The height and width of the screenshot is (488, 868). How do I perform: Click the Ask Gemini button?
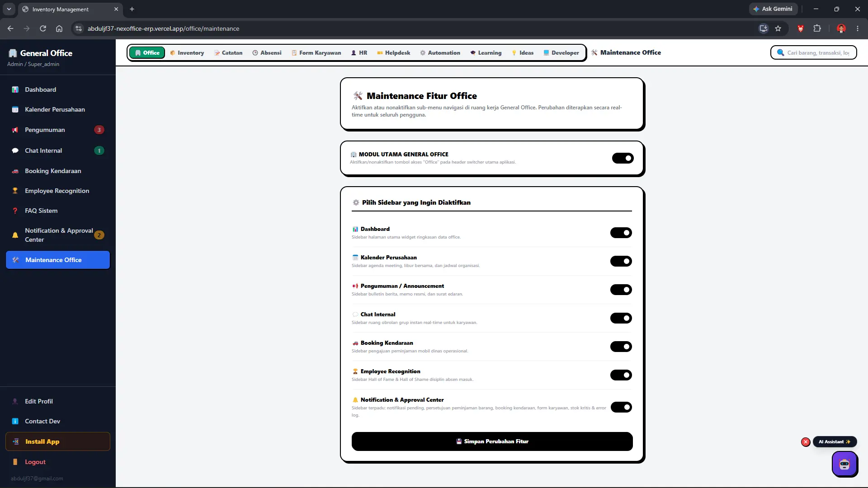click(x=773, y=9)
